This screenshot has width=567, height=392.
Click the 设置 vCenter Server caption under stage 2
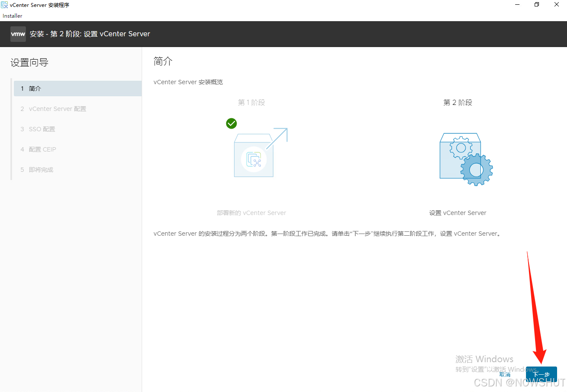click(458, 213)
